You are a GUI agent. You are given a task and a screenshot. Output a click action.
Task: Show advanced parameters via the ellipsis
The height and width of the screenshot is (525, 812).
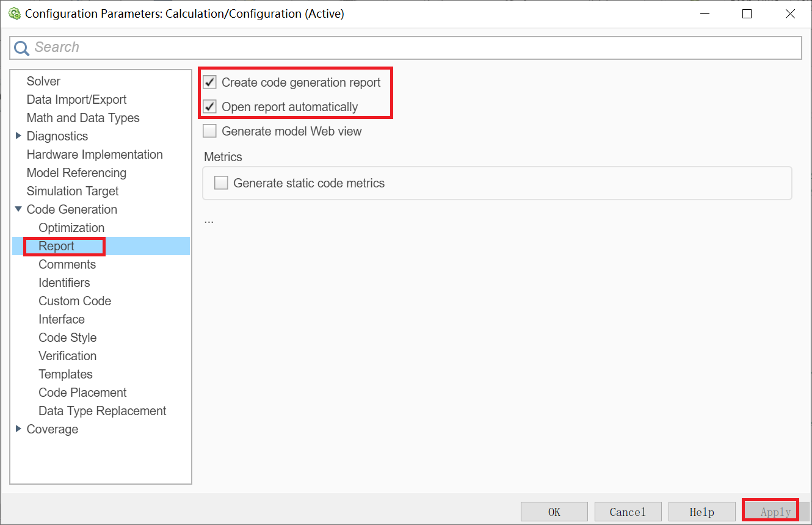tap(209, 220)
